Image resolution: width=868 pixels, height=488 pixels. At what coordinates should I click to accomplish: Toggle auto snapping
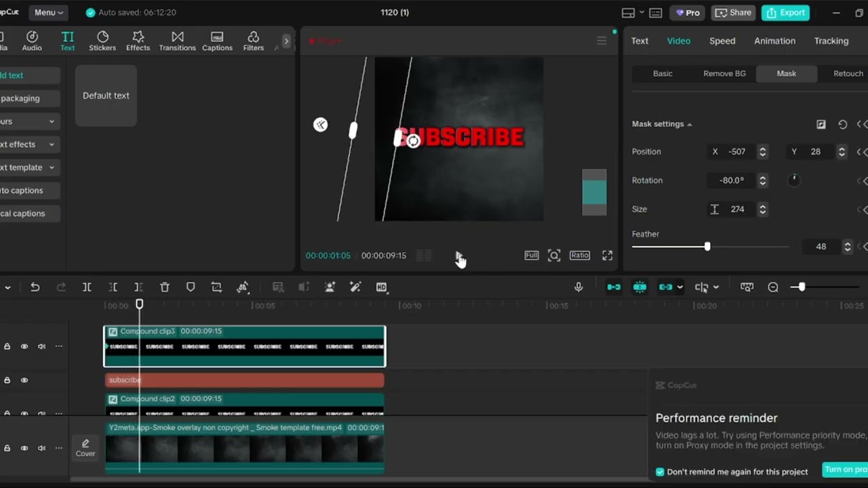[639, 287]
